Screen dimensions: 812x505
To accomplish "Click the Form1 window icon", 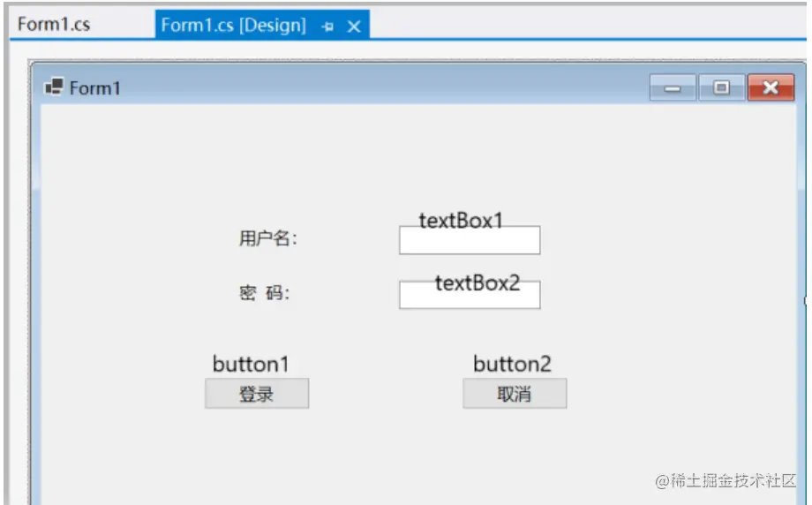I will [54, 87].
